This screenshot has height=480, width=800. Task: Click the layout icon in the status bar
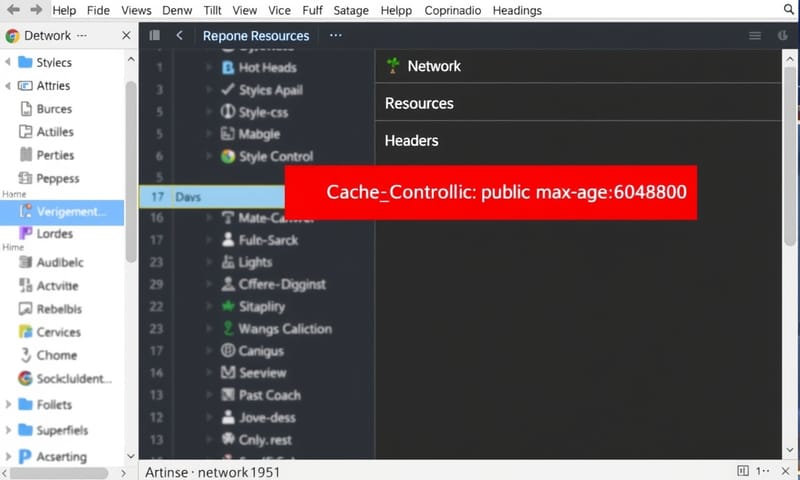click(x=743, y=470)
